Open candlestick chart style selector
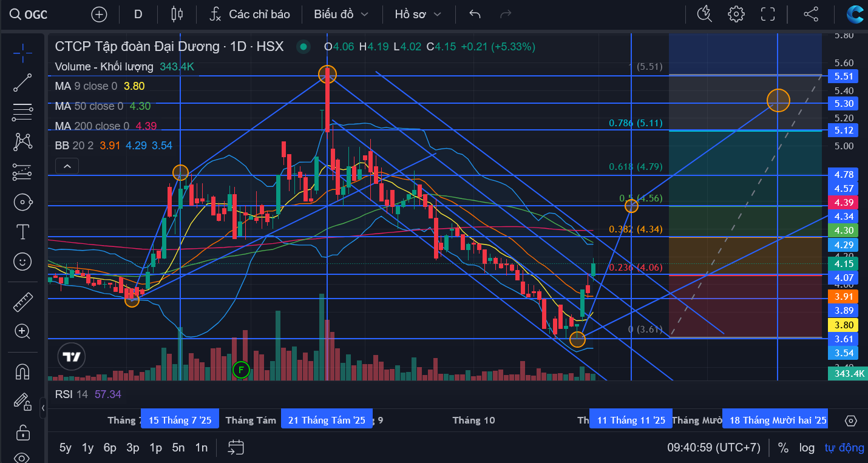This screenshot has width=868, height=463. coord(177,15)
